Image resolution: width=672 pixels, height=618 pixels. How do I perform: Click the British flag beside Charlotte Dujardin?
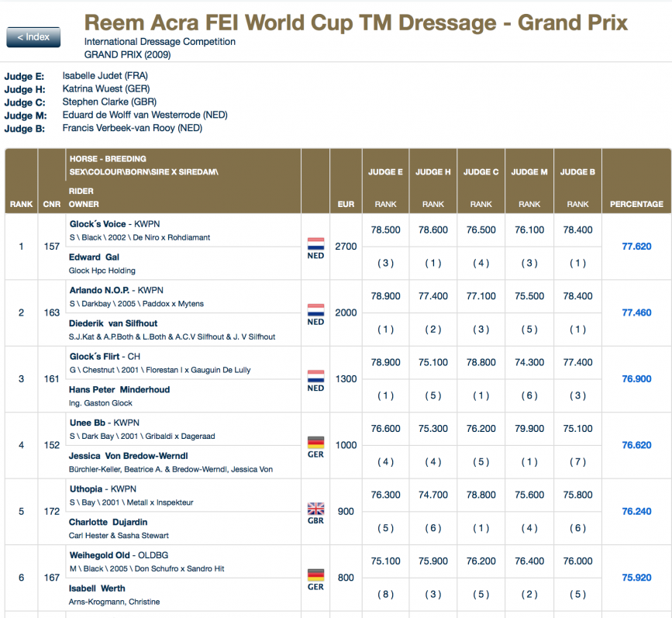pyautogui.click(x=315, y=509)
